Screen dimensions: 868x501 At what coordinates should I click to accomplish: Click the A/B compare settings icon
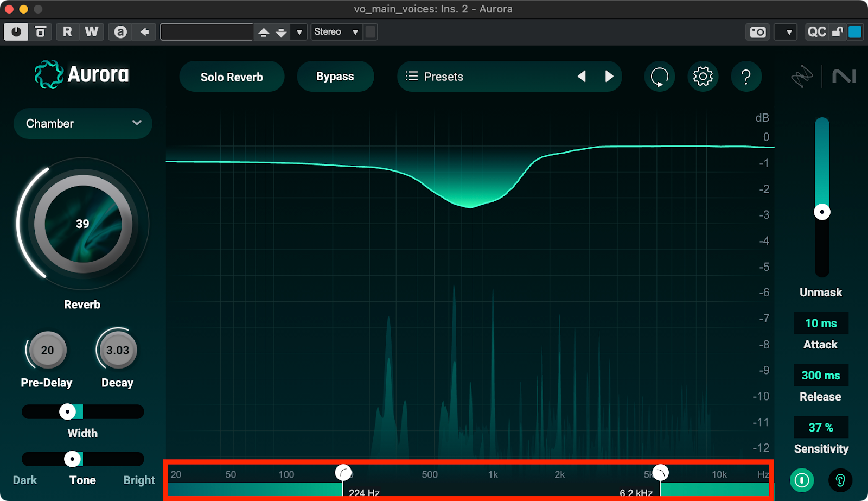[120, 32]
